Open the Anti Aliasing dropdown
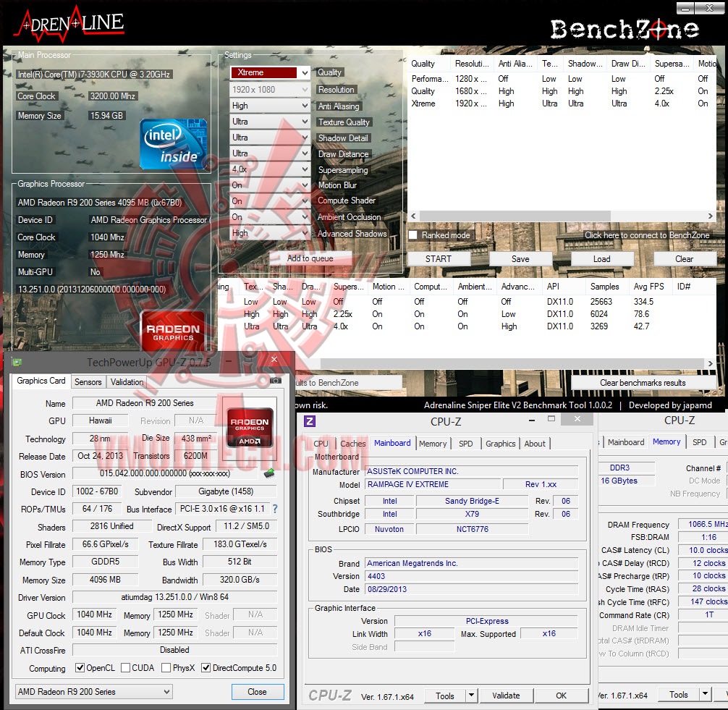 (270, 106)
